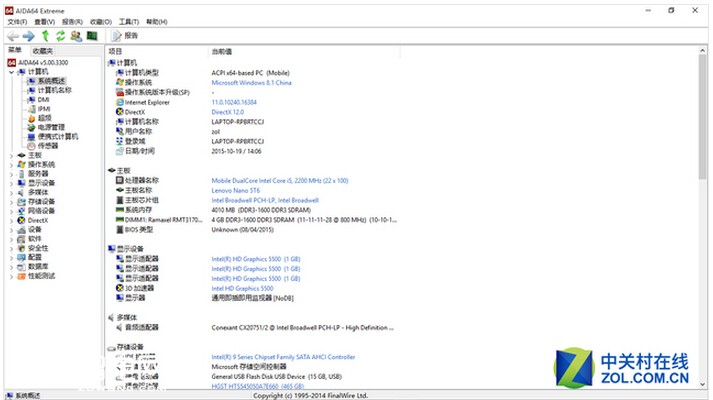Open Microsoft Windows 8.1 China link
Image resolution: width=713 pixels, height=400 pixels.
(251, 83)
